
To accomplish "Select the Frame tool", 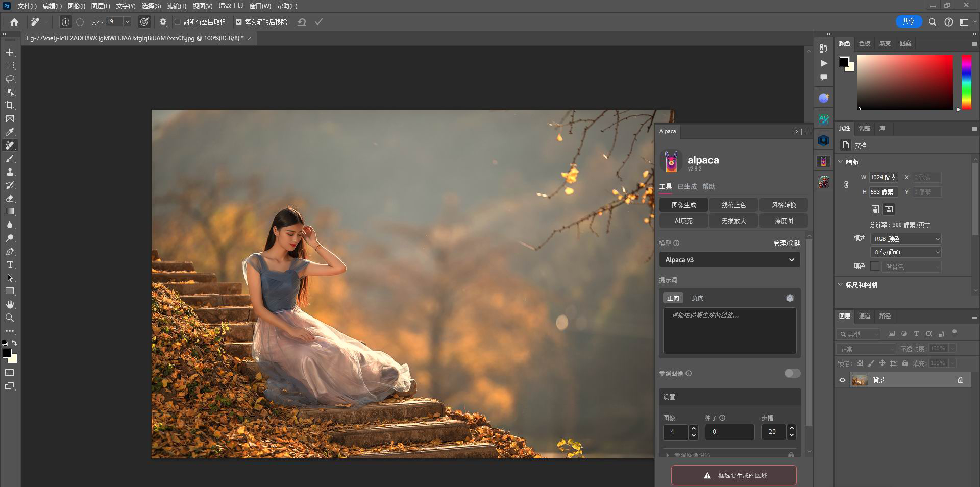I will pos(10,118).
